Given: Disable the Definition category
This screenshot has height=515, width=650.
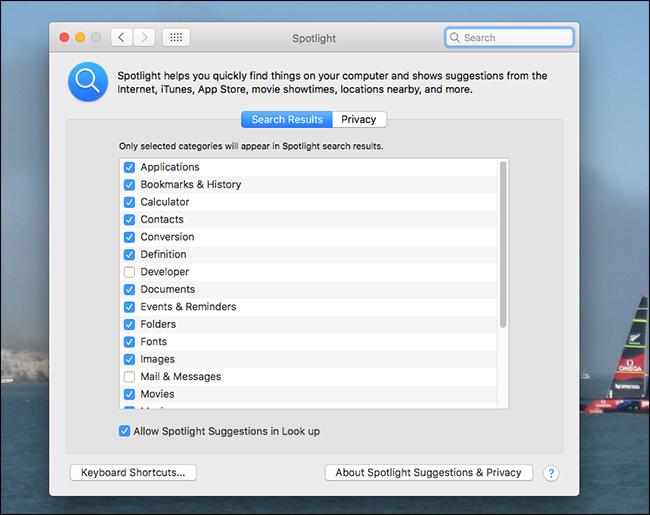Looking at the screenshot, I should 129,254.
